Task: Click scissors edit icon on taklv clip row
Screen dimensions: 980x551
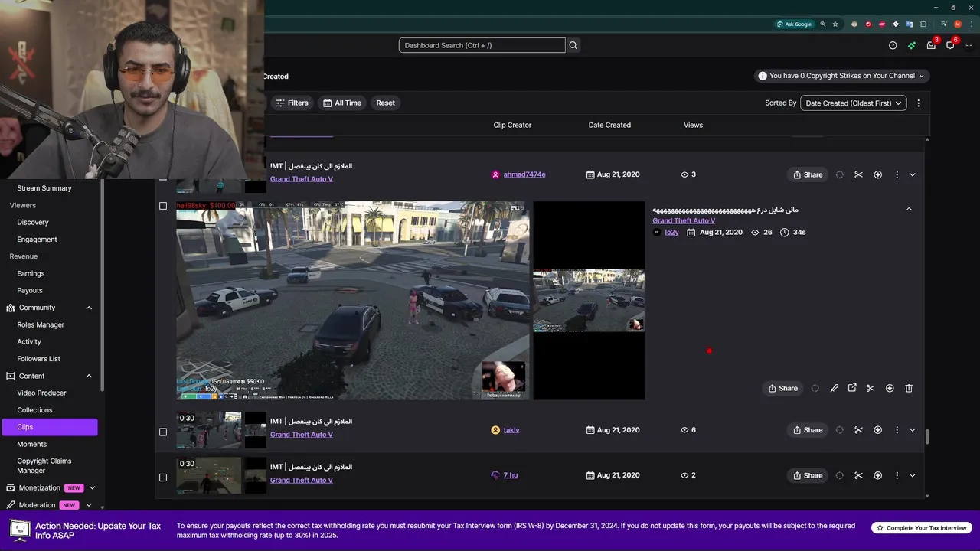Action: (858, 430)
